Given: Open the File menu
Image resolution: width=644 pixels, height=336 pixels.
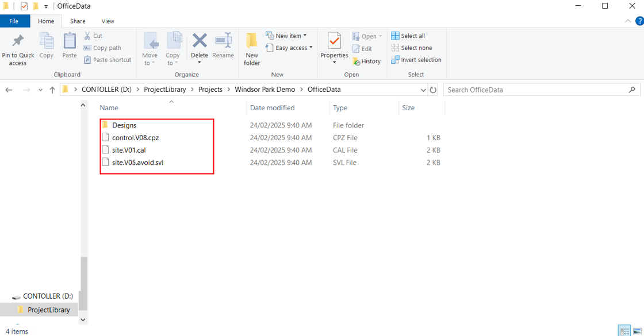Looking at the screenshot, I should (14, 21).
